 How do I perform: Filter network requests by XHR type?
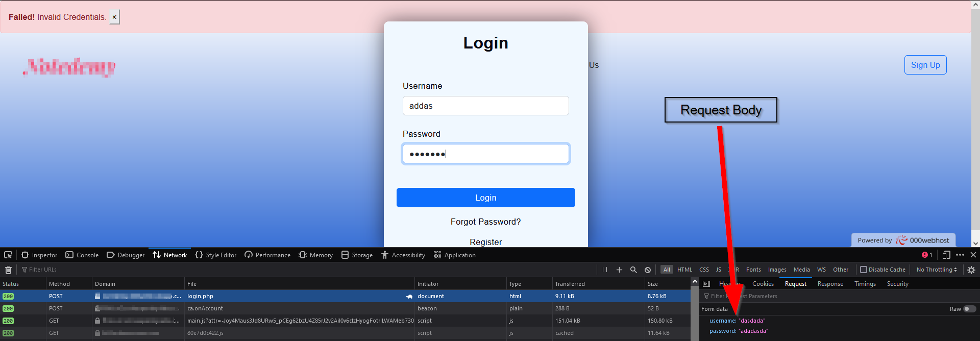(734, 270)
